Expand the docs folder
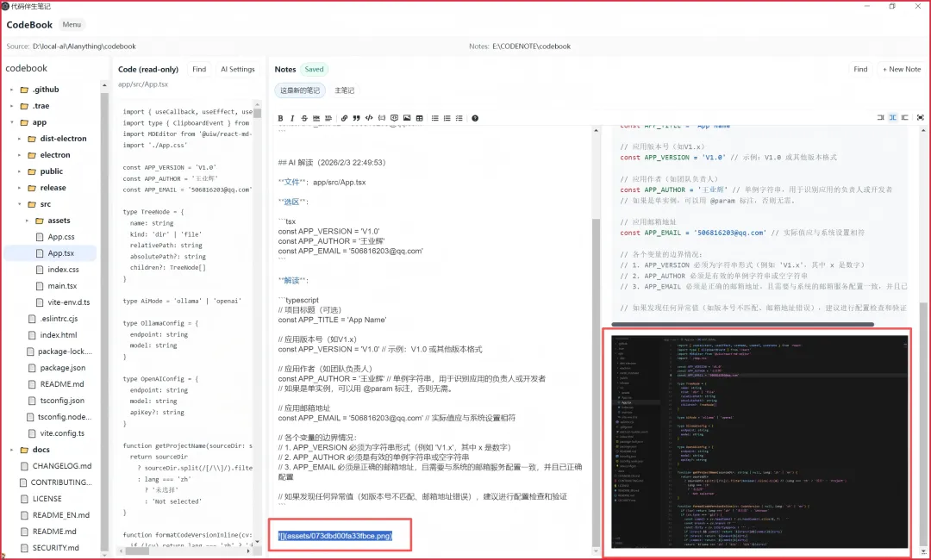The height and width of the screenshot is (560, 931). click(x=11, y=450)
